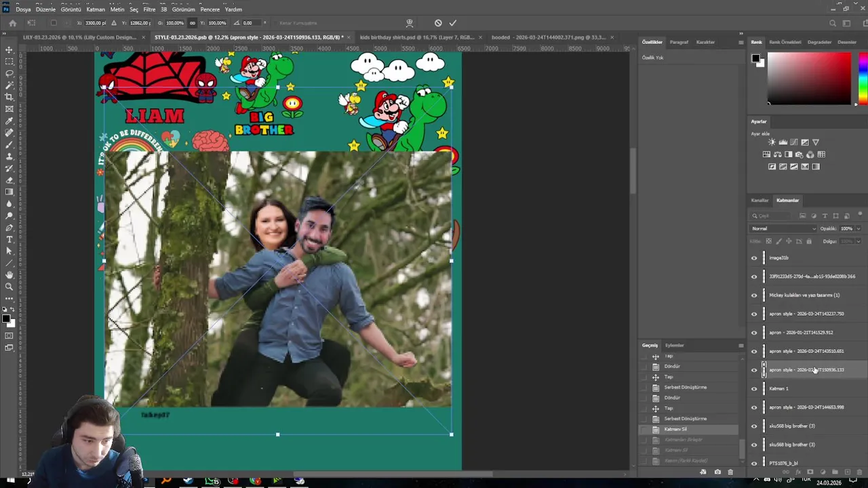The width and height of the screenshot is (868, 488).
Task: Hide apron style 143510.651 layer
Action: pos(754,351)
